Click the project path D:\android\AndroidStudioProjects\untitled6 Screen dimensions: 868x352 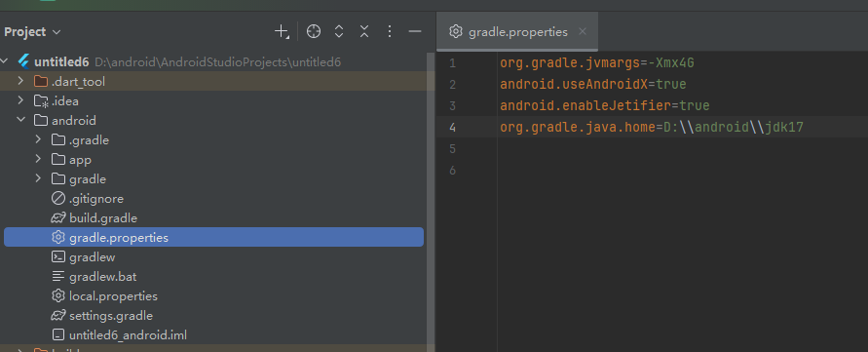(217, 62)
